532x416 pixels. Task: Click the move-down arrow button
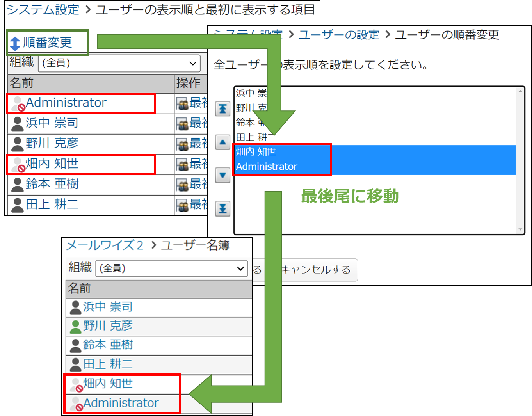click(222, 175)
